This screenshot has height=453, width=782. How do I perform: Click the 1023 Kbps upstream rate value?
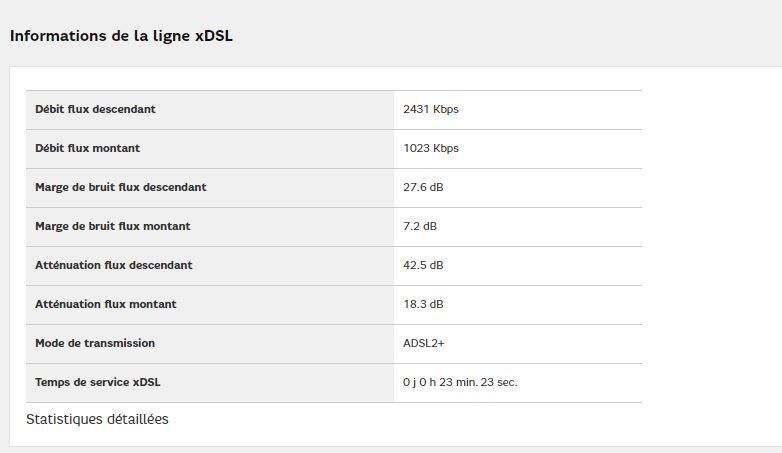point(431,148)
